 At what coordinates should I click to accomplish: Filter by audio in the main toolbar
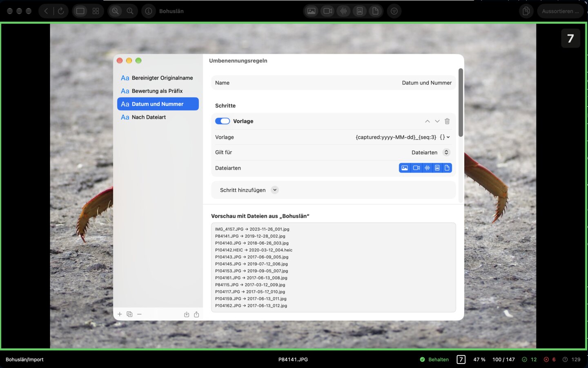point(343,11)
